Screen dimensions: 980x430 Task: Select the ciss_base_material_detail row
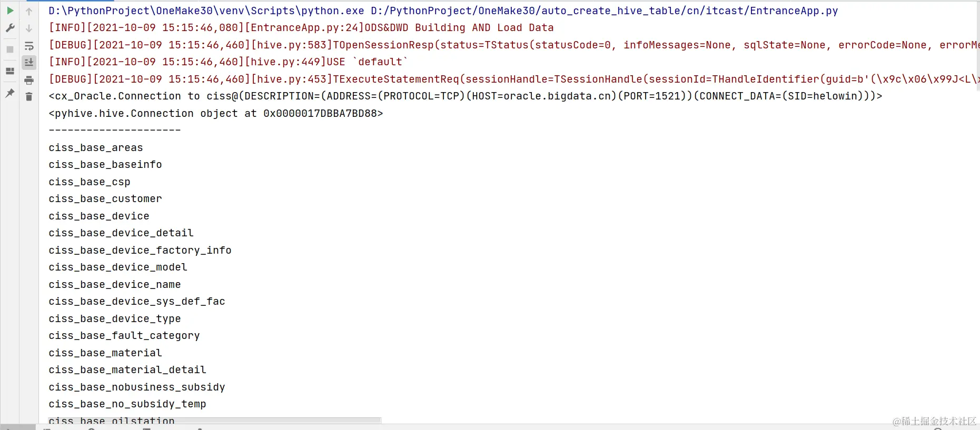pyautogui.click(x=127, y=369)
